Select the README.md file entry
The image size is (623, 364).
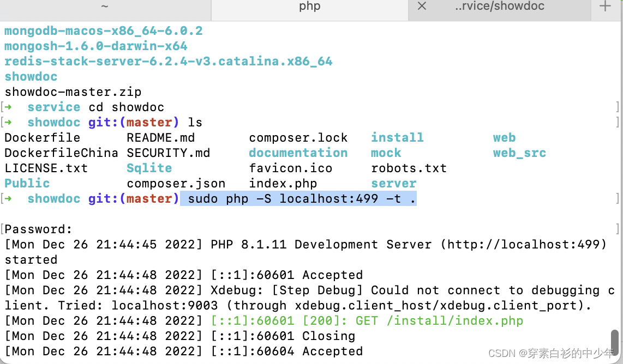160,137
